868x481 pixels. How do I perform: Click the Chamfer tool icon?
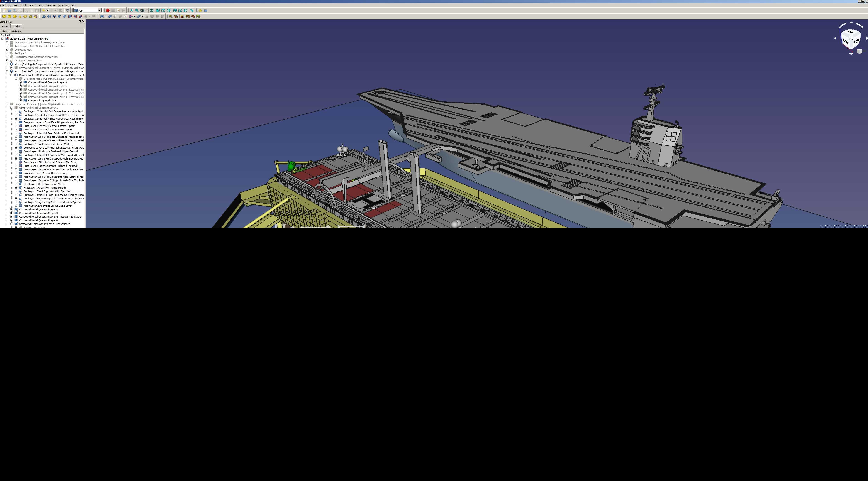pyautogui.click(x=65, y=16)
